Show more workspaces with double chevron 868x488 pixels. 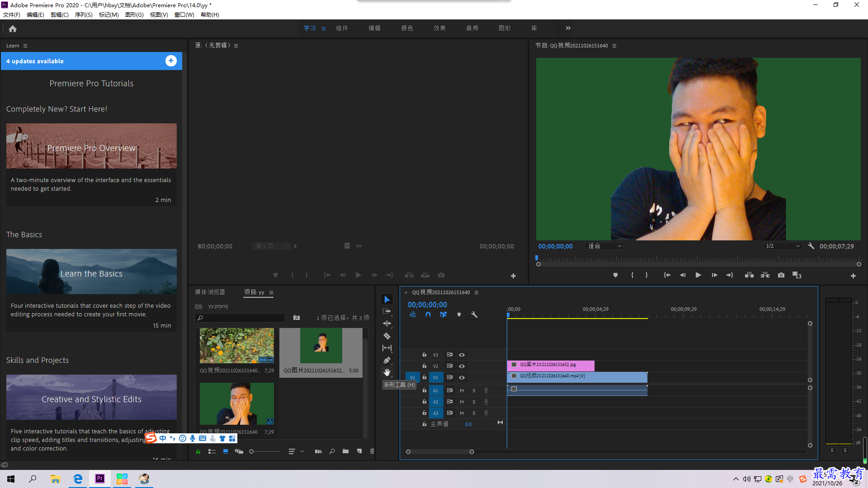click(568, 28)
